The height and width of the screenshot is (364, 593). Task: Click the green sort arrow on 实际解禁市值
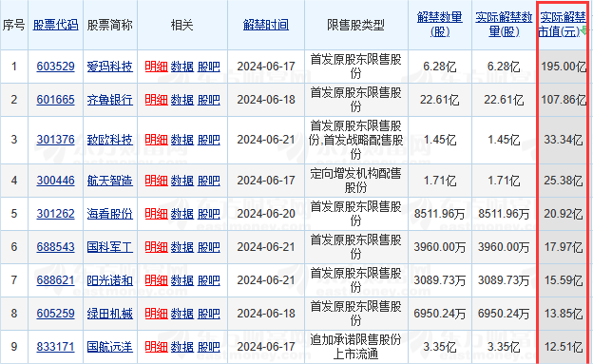583,31
